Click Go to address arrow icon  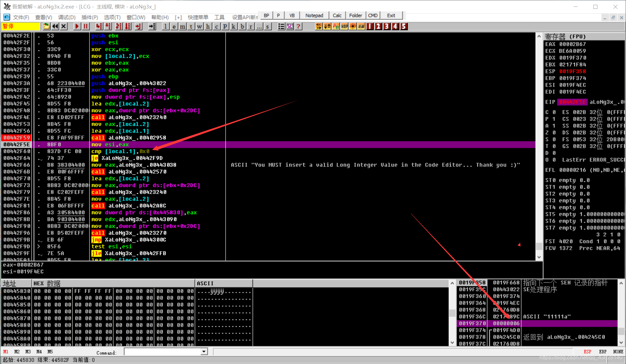[x=152, y=26]
